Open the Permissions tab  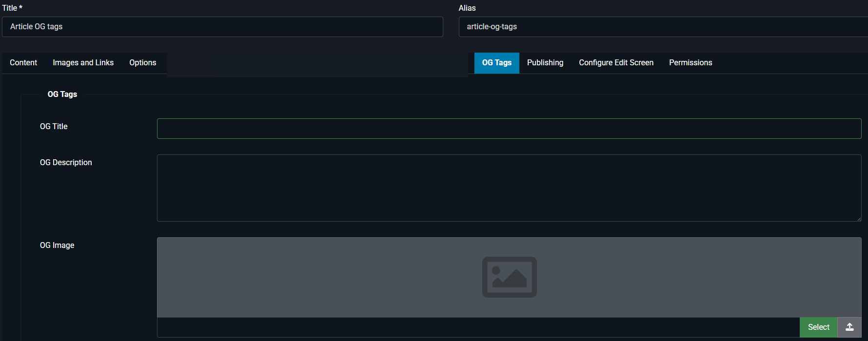(x=690, y=63)
